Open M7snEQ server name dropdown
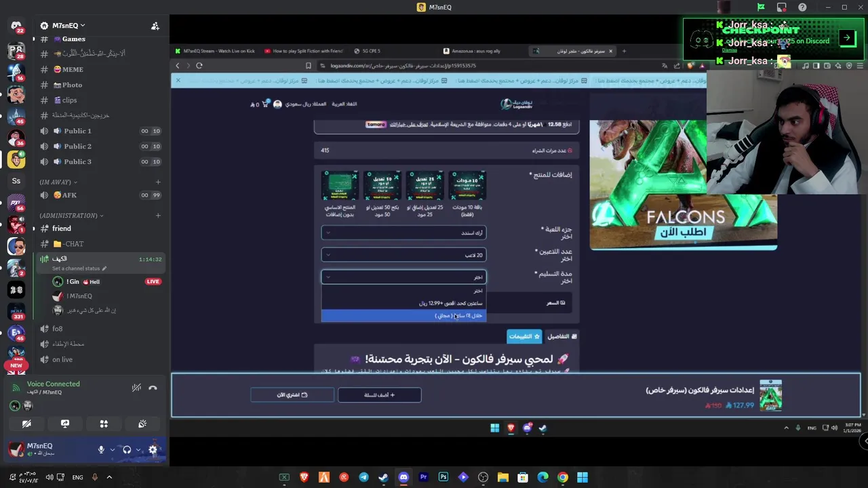 pyautogui.click(x=68, y=26)
